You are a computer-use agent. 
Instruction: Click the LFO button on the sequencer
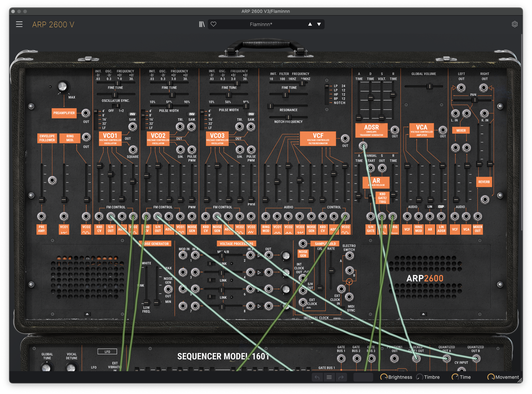point(107,352)
